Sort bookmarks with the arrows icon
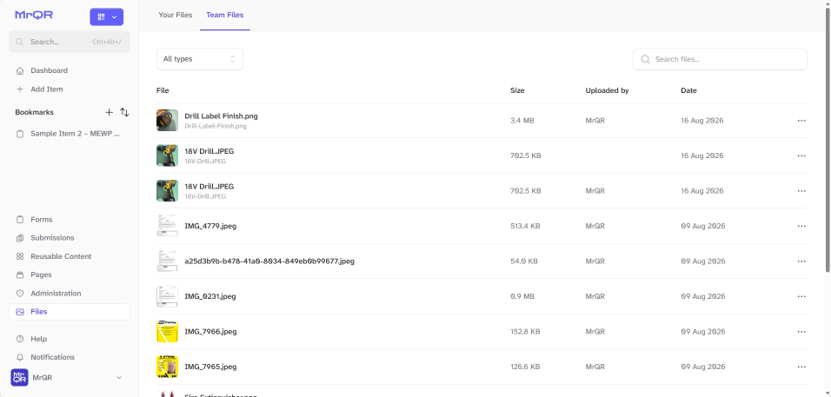This screenshot has width=831, height=397. pyautogui.click(x=125, y=112)
